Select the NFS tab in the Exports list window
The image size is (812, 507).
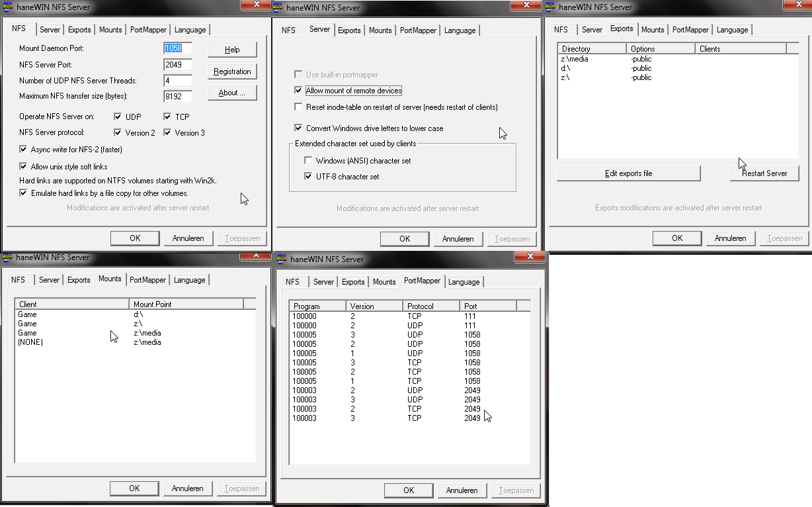[561, 30]
